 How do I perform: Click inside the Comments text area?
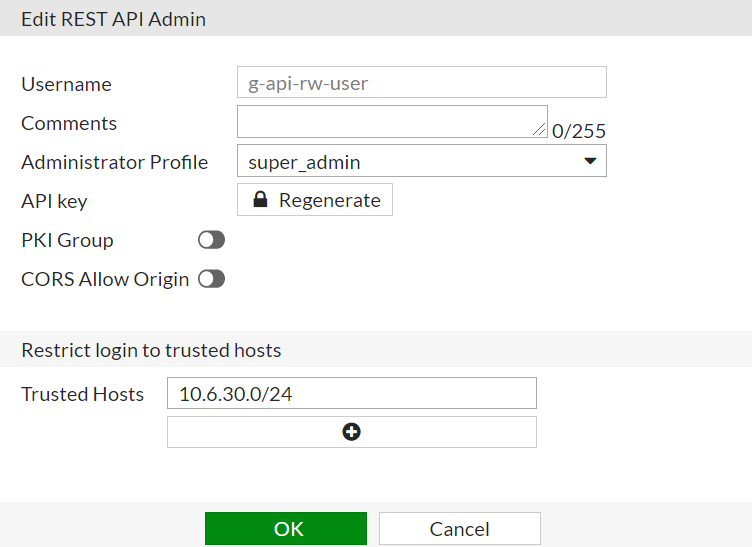pyautogui.click(x=392, y=122)
